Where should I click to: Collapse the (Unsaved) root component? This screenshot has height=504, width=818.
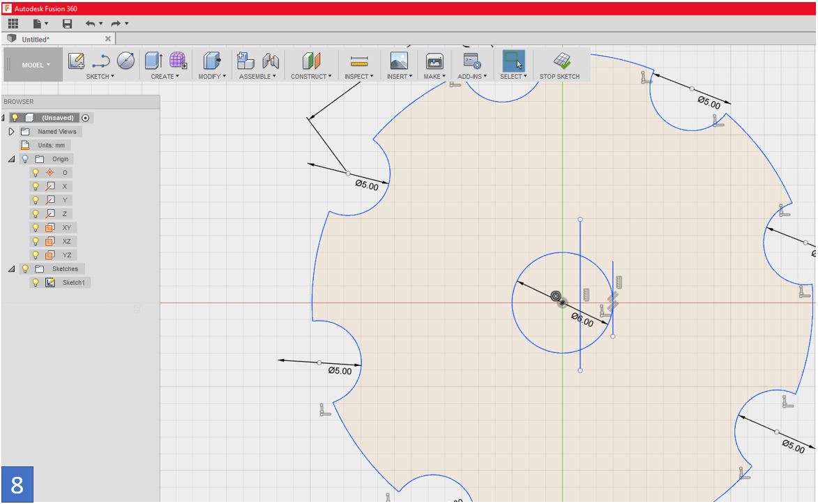coord(3,118)
